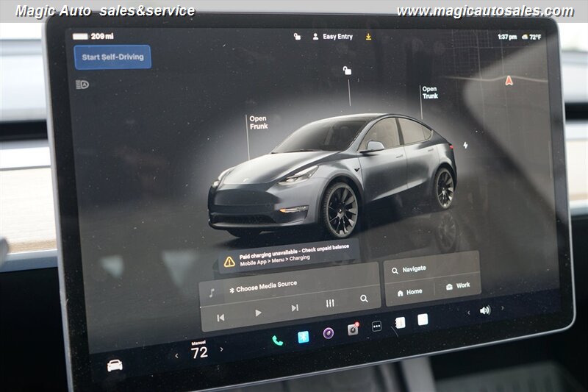Image resolution: width=588 pixels, height=392 pixels.
Task: Search media with the magnifier icon
Action: pyautogui.click(x=364, y=299)
